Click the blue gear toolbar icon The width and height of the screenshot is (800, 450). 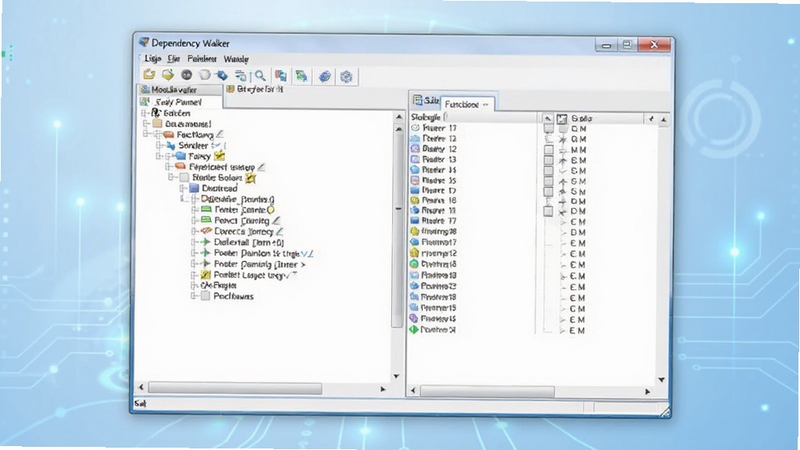coord(346,77)
